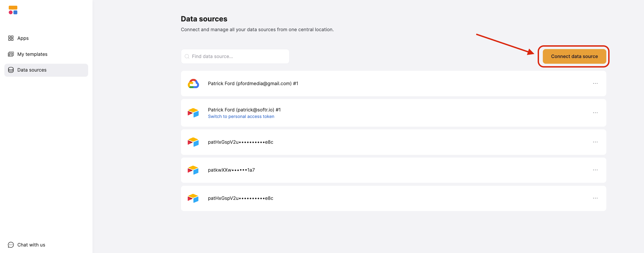The height and width of the screenshot is (253, 644).
Task: Click the Airtable icon beside patrick@softr.io
Action: click(x=193, y=113)
